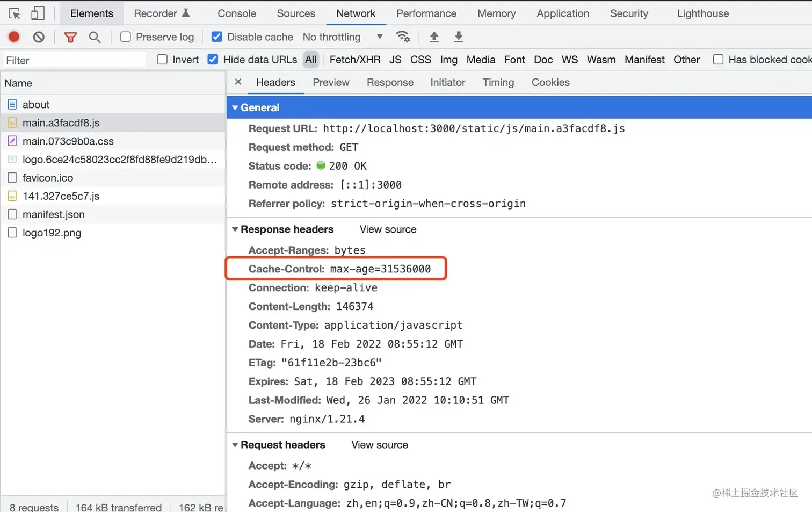
Task: Switch to the Console tab
Action: [237, 13]
